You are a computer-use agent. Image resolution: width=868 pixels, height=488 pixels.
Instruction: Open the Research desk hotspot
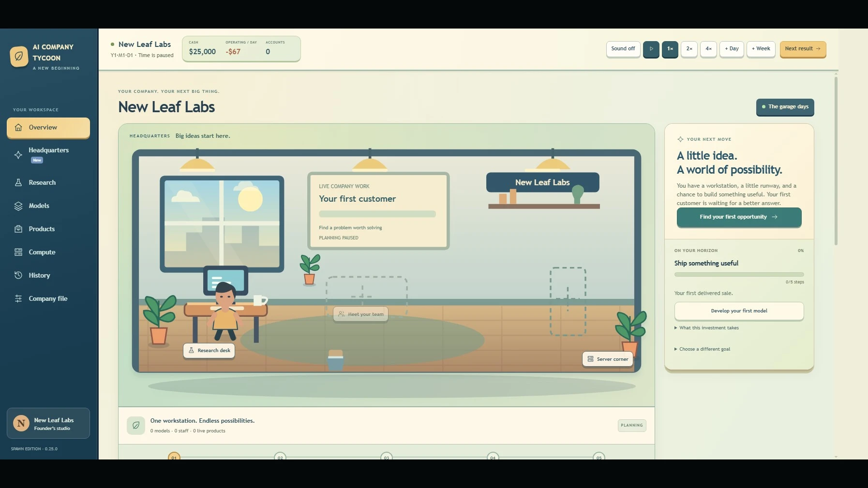[209, 351]
